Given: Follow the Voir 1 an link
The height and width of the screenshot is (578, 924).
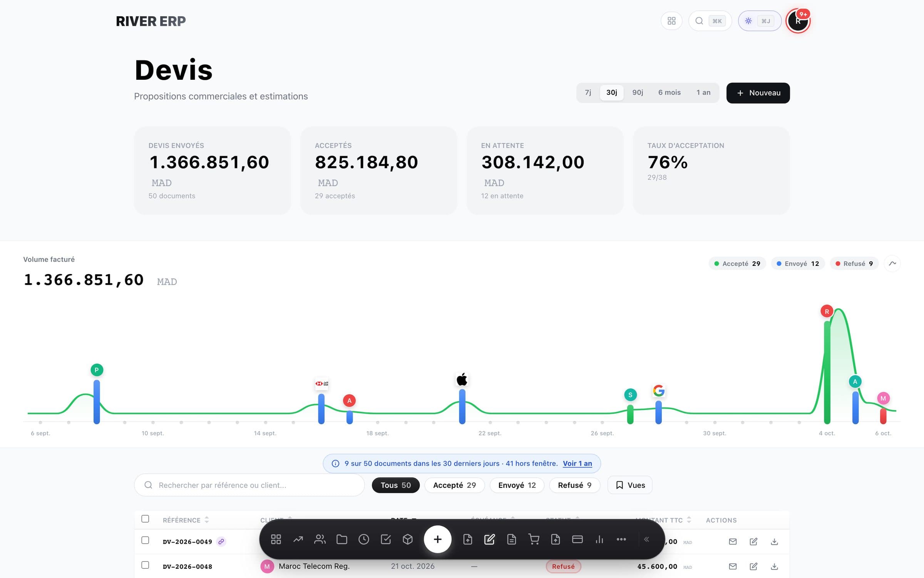Looking at the screenshot, I should [x=577, y=463].
